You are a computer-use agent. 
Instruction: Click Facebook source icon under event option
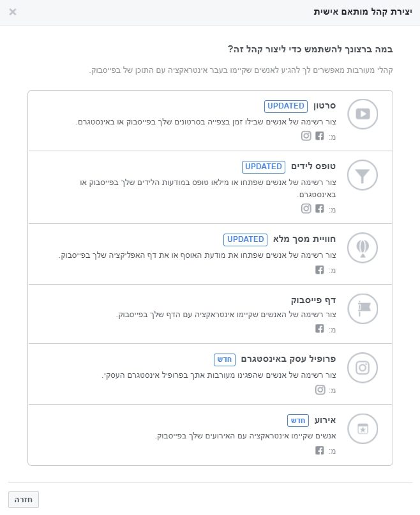pyautogui.click(x=320, y=451)
